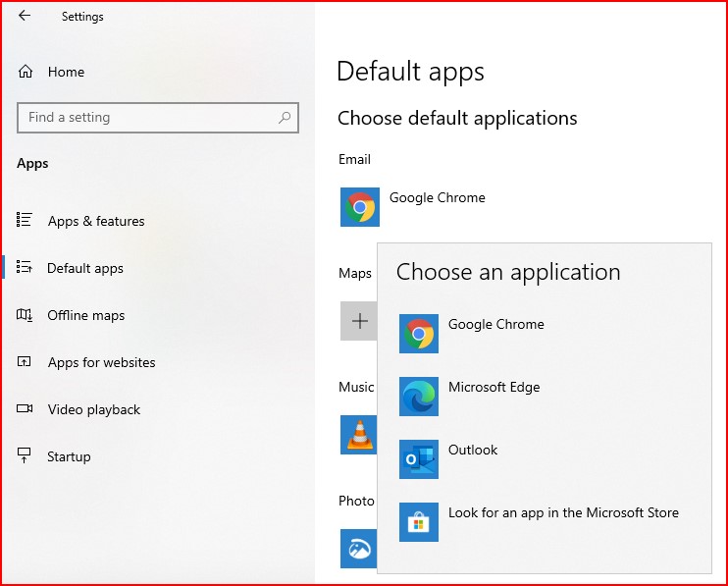Click the Startup icon in sidebar
The width and height of the screenshot is (728, 586).
coord(25,455)
